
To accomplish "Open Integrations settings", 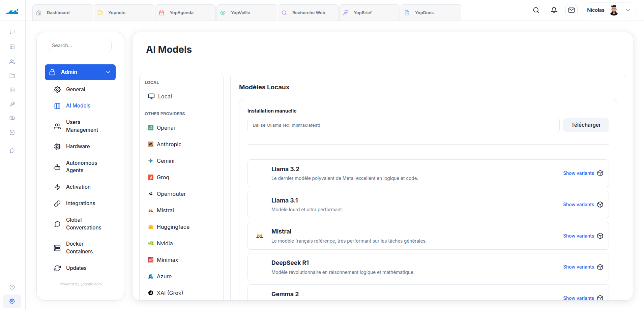I will click(x=80, y=204).
